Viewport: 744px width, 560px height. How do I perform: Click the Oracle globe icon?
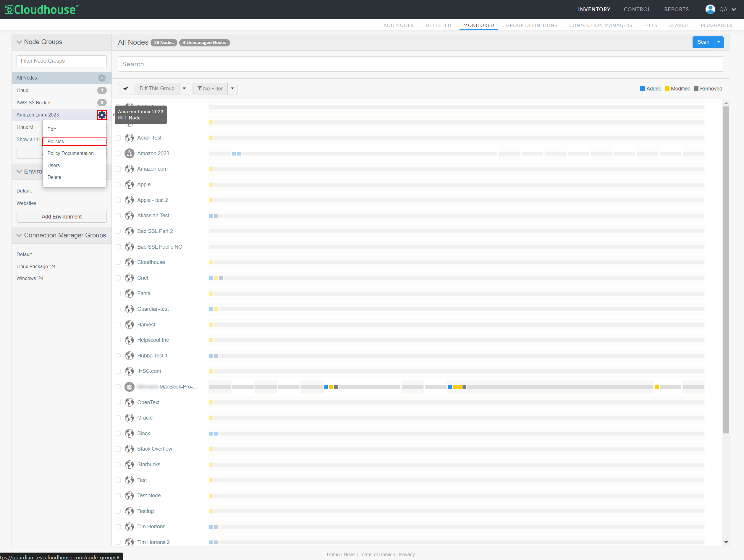130,418
